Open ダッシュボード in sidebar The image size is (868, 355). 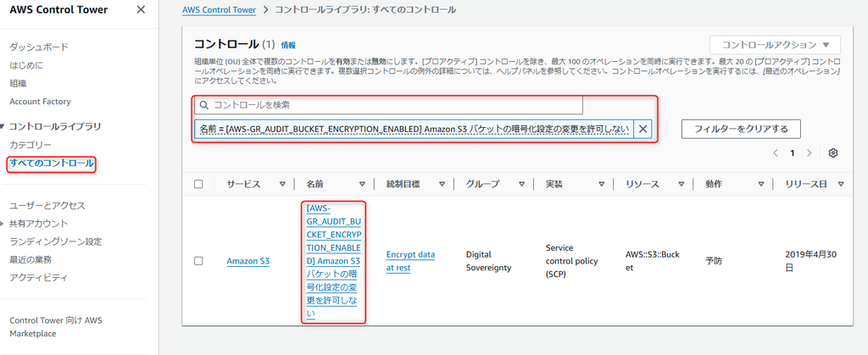click(39, 47)
